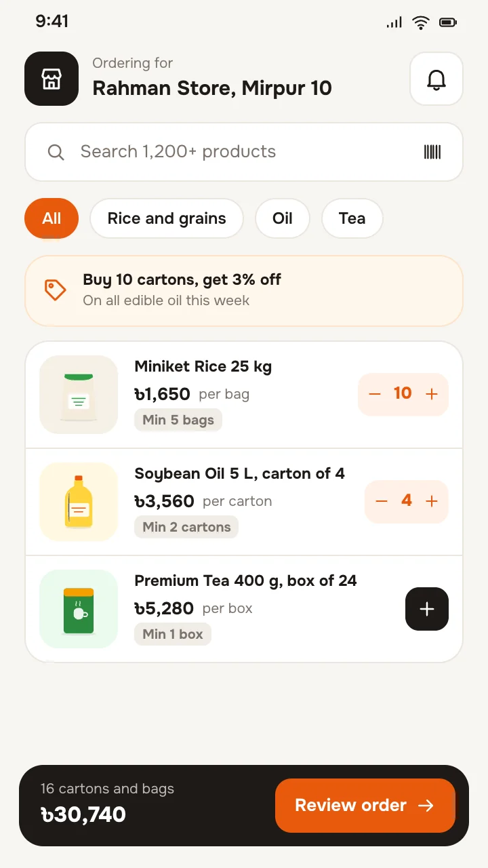Switch to the Tea category
The image size is (488, 868).
352,218
